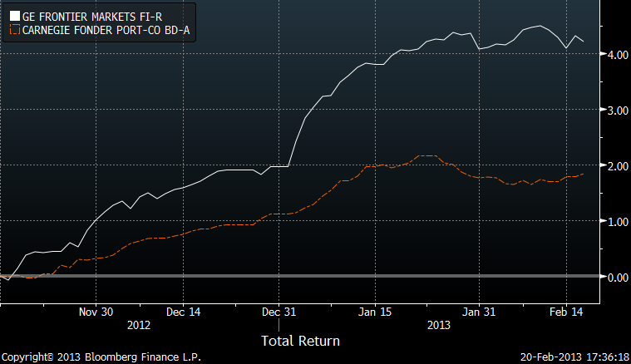Click the 'Jan 31' date label
Image resolution: width=631 pixels, height=364 pixels.
479,312
